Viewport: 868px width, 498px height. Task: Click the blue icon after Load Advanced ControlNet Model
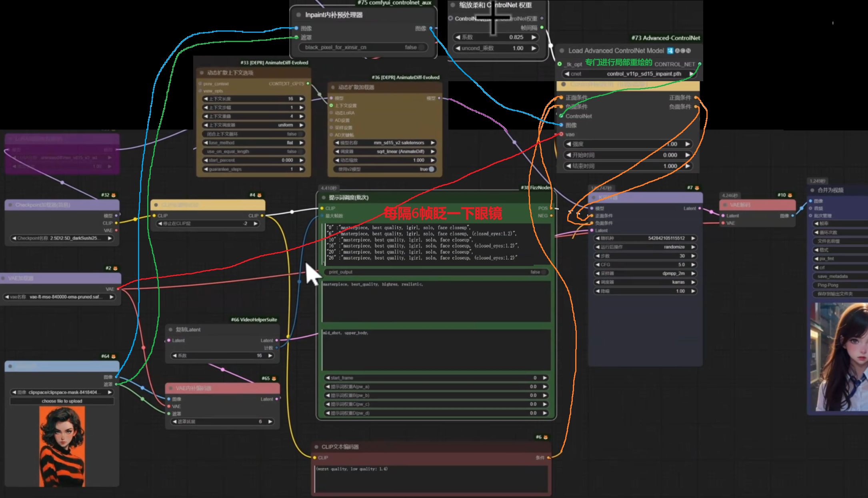click(x=670, y=51)
